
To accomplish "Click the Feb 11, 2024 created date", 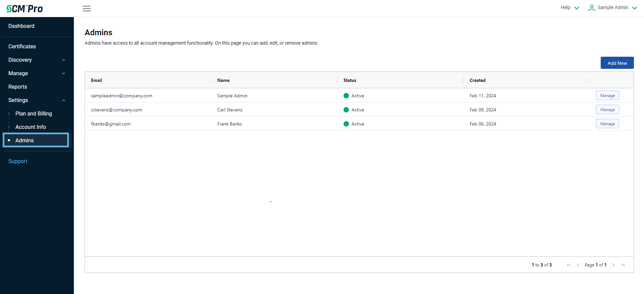I will coord(483,96).
